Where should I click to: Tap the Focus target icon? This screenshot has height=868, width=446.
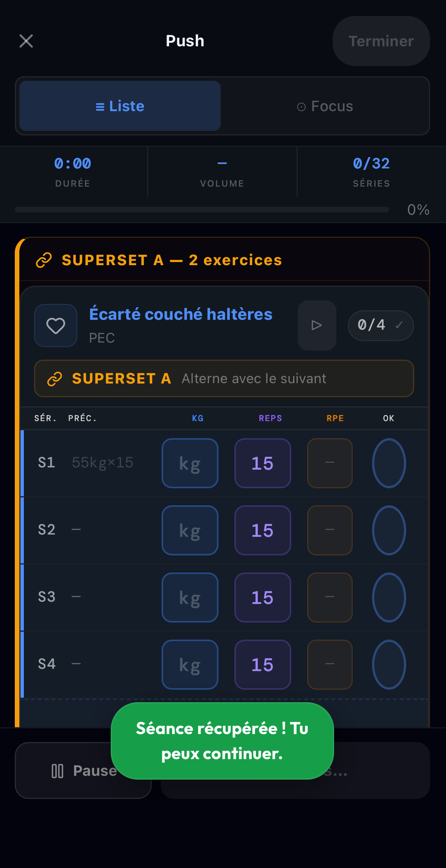click(302, 106)
